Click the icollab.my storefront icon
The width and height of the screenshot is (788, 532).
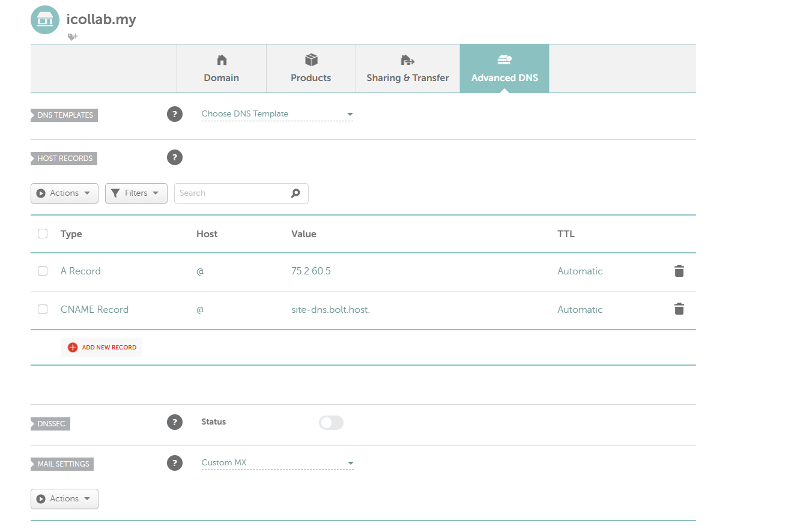(x=45, y=20)
